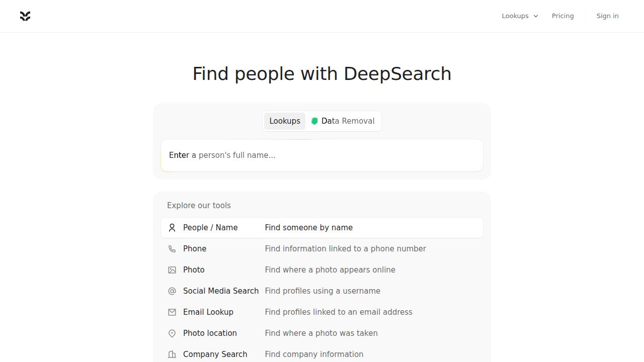Click the green Data Removal shield icon
The image size is (644, 362).
(314, 121)
